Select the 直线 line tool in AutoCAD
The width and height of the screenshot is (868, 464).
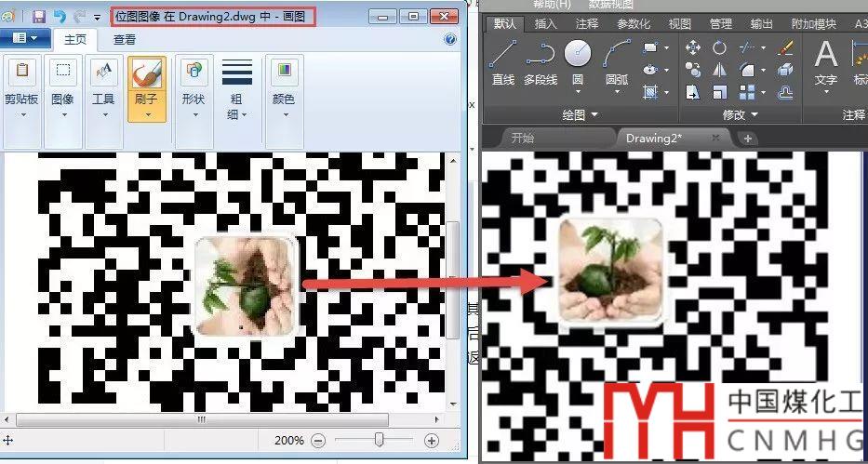503,62
